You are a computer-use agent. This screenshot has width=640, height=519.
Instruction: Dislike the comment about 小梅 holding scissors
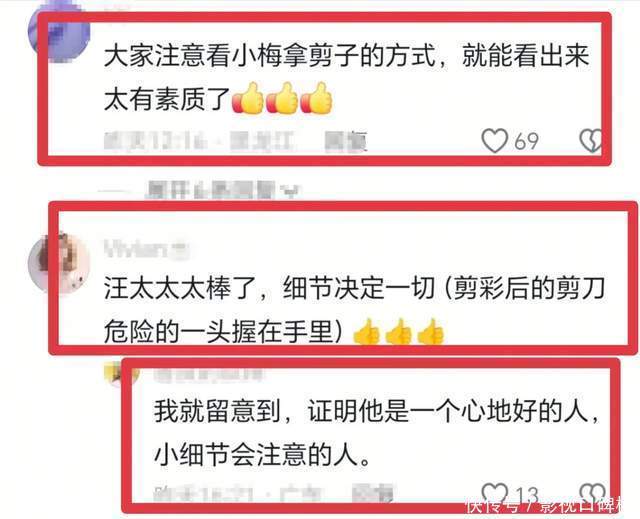591,141
